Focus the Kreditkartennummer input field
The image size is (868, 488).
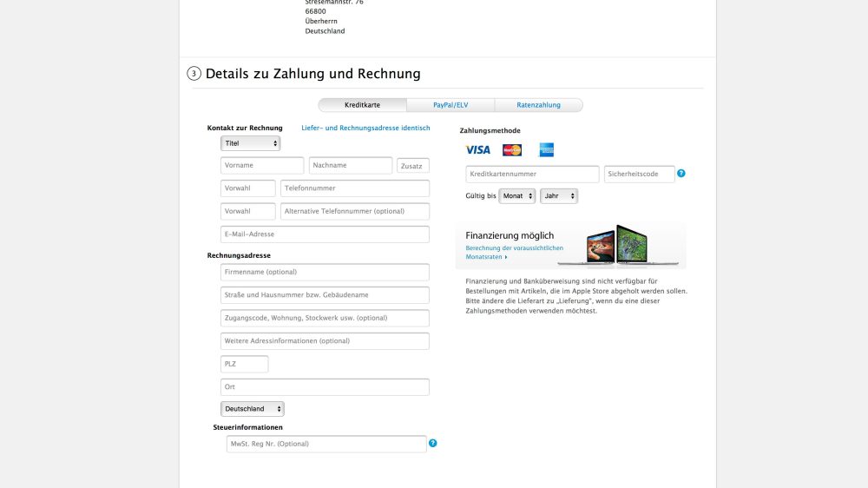[532, 175]
